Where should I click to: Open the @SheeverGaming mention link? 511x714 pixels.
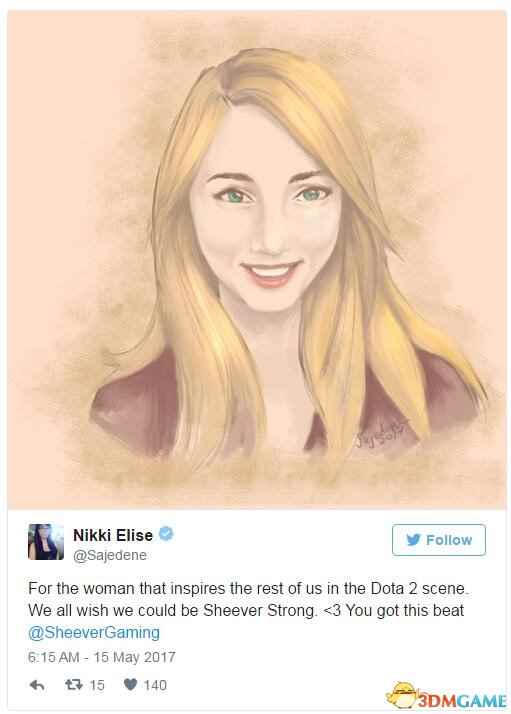[94, 632]
